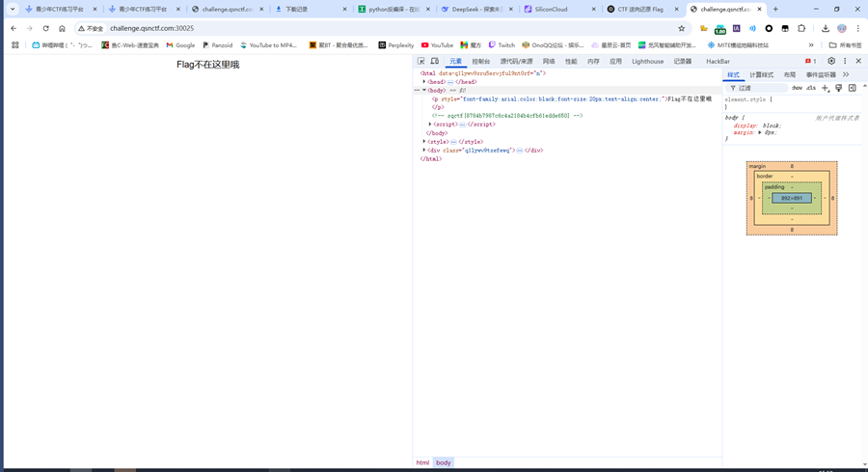Image resolution: width=868 pixels, height=472 pixels.
Task: Click the red issues counter badge
Action: (x=811, y=61)
